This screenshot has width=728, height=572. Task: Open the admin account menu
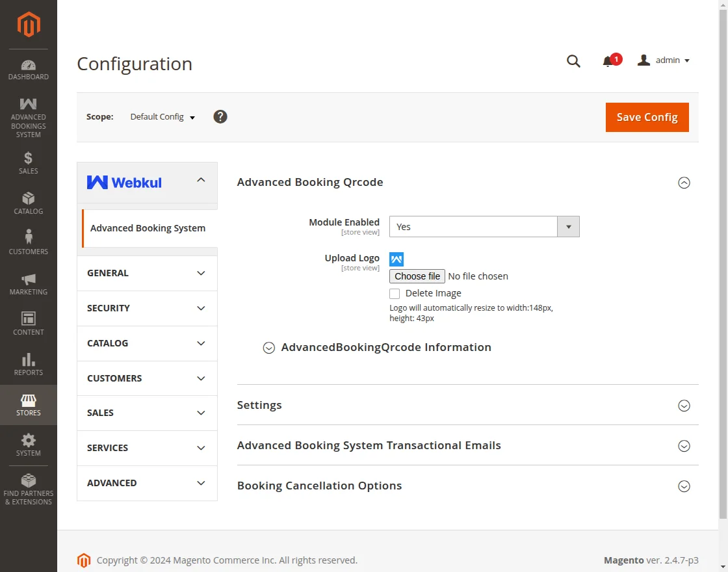664,60
